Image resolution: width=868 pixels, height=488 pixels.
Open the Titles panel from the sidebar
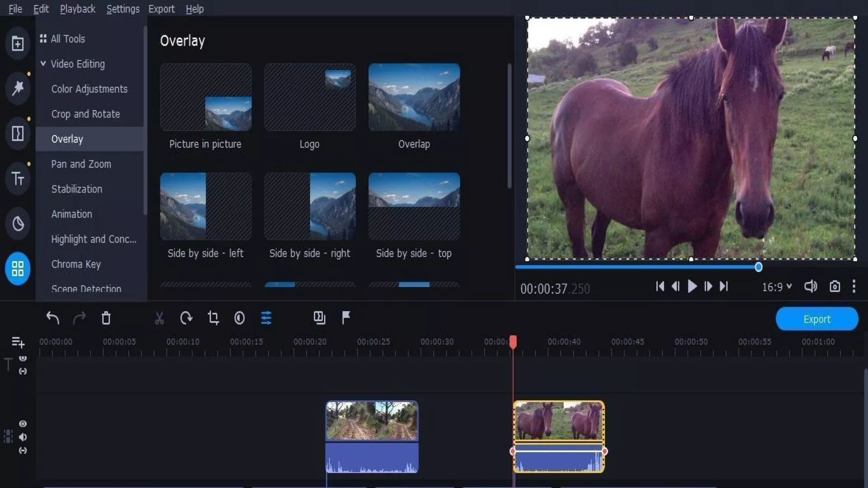click(x=17, y=178)
